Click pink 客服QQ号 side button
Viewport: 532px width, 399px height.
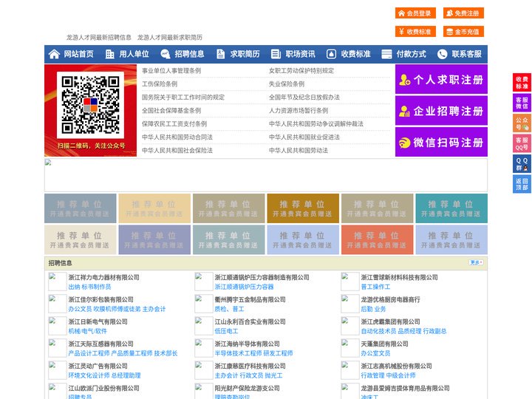(x=522, y=143)
